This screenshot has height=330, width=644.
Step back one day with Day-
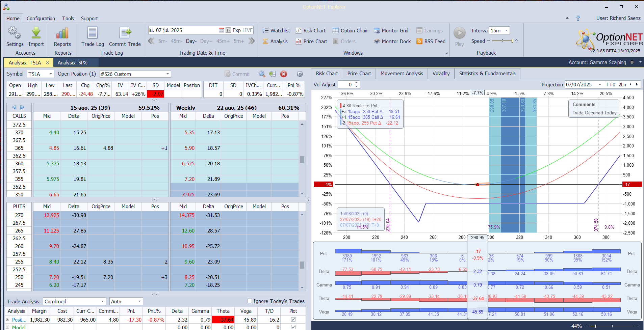191,41
